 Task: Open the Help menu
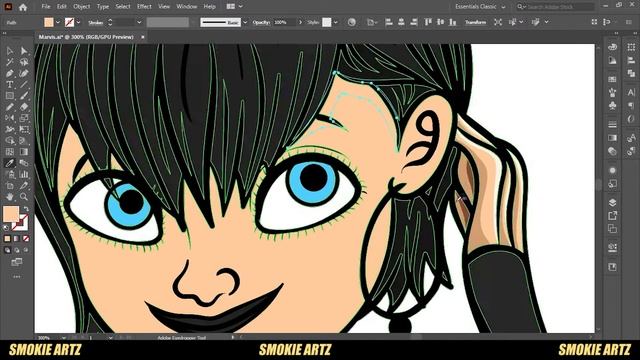coord(209,7)
